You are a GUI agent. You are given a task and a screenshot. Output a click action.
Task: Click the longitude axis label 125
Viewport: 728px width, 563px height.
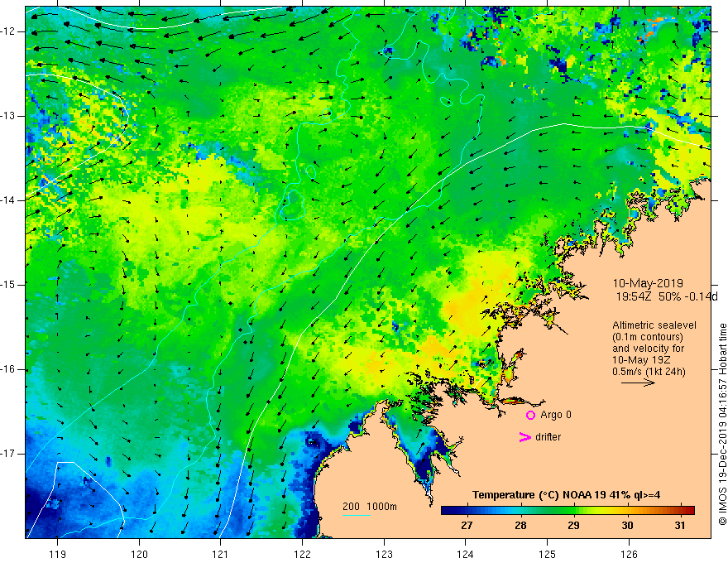(x=548, y=554)
